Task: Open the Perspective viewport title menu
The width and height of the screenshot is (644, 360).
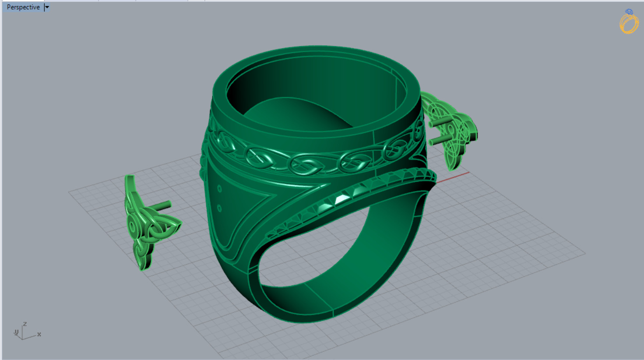Action: pos(23,7)
